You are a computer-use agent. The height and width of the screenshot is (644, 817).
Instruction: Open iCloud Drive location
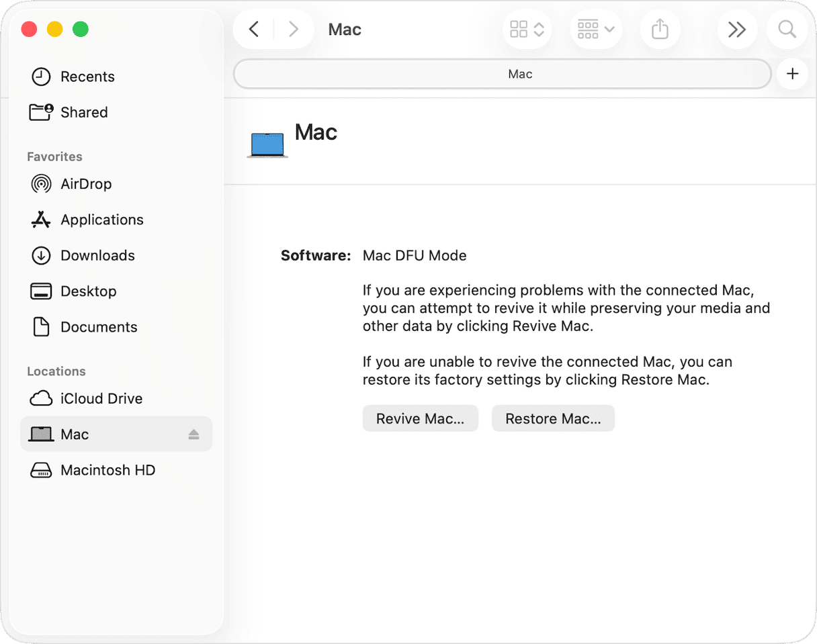pos(101,398)
